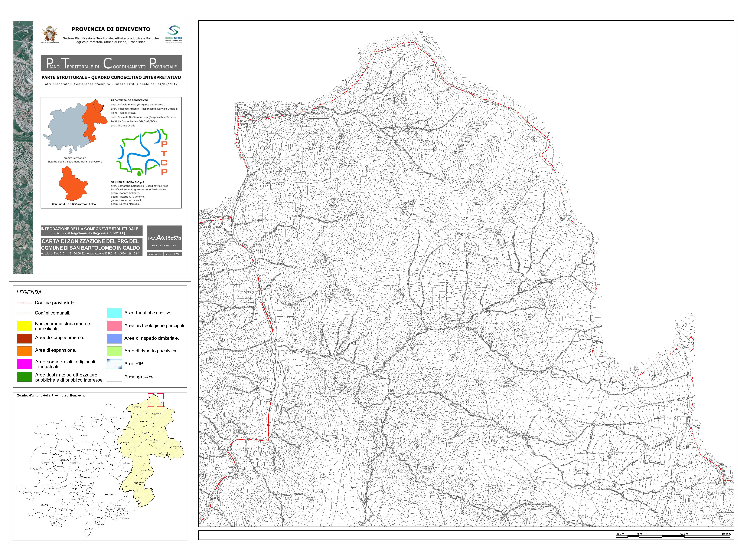Click the orange San Bartolomeo in Galdo silhouette
Viewport: 747px width, 560px height.
(x=73, y=183)
